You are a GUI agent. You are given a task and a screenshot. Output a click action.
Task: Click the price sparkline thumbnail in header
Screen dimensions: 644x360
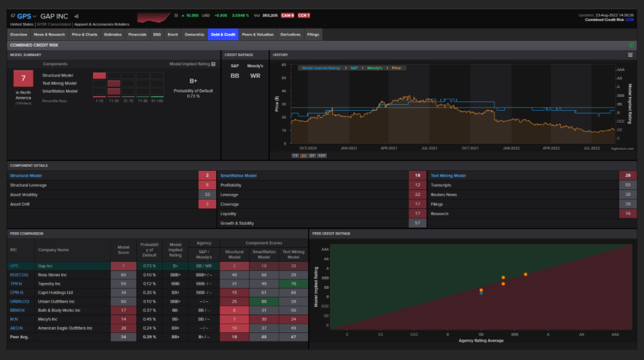(153, 15)
